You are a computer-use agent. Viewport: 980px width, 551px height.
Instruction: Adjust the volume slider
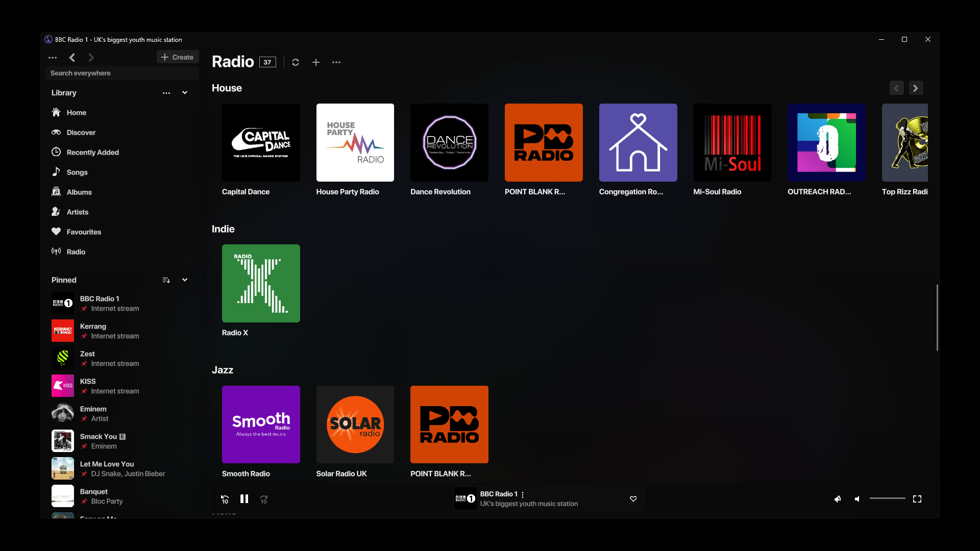(x=888, y=498)
